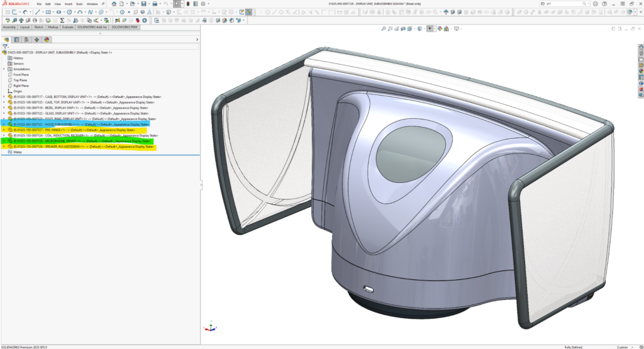Click the Line sketch tool icon

38,12
